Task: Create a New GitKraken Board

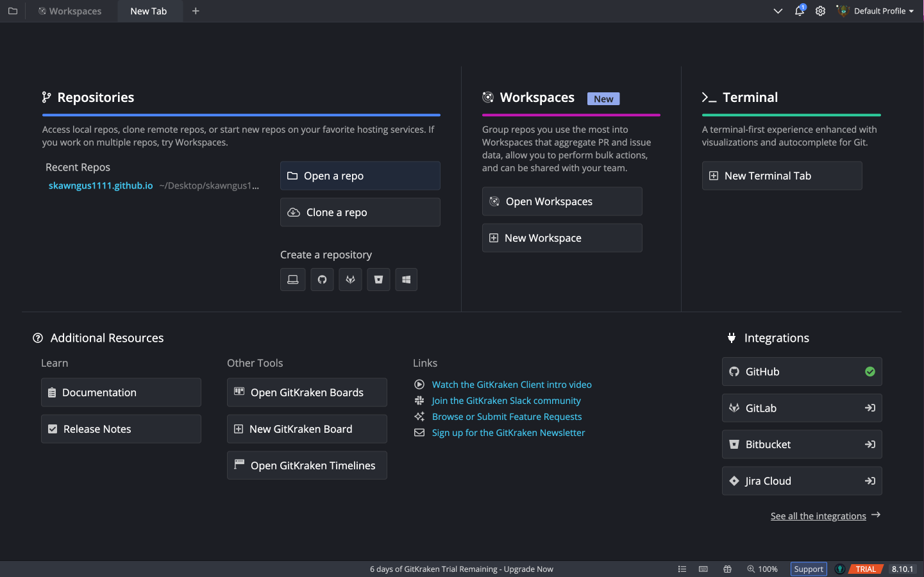Action: click(307, 429)
